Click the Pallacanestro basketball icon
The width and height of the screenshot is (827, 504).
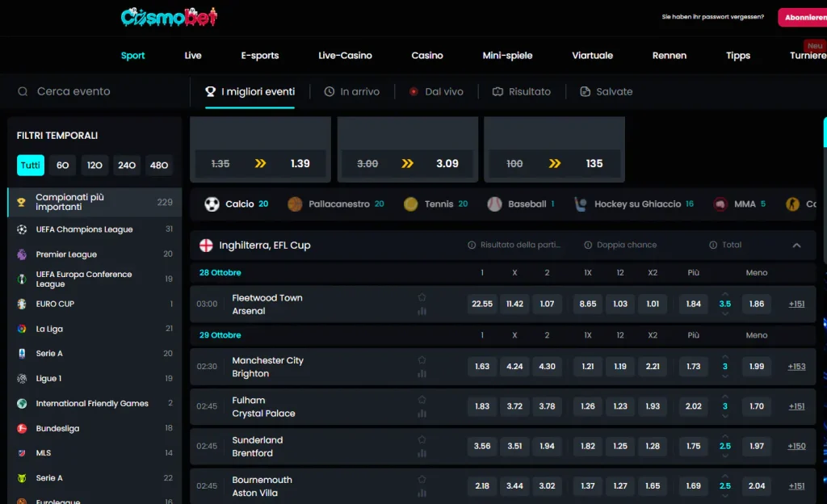(295, 204)
